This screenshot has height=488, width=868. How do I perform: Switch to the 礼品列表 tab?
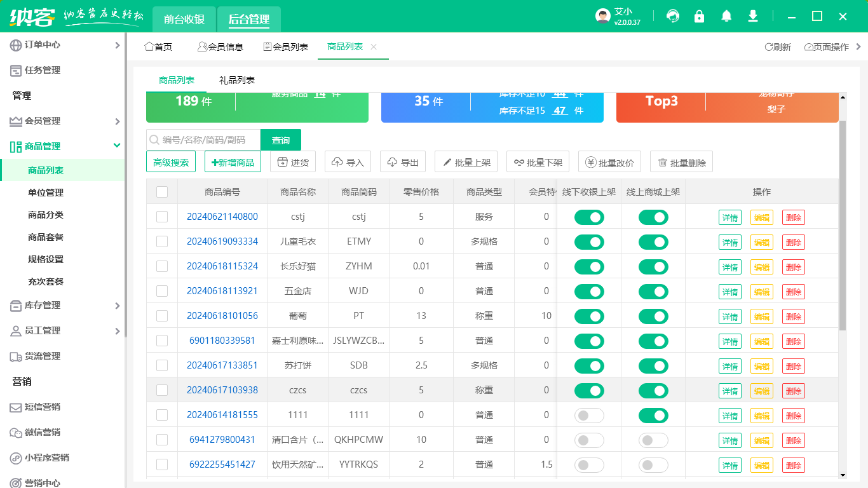[x=237, y=81]
